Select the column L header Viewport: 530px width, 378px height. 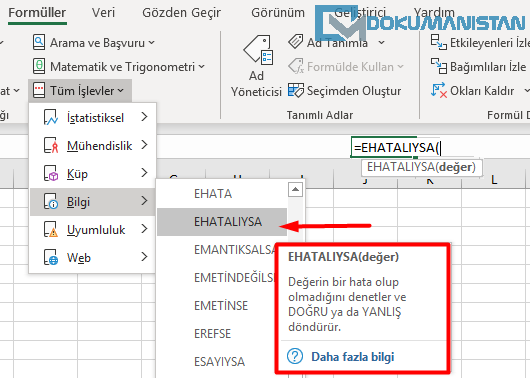point(494,180)
